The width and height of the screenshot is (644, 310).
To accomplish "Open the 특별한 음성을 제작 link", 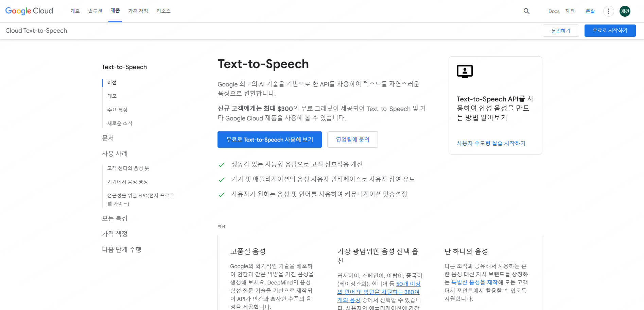I will point(474,282).
